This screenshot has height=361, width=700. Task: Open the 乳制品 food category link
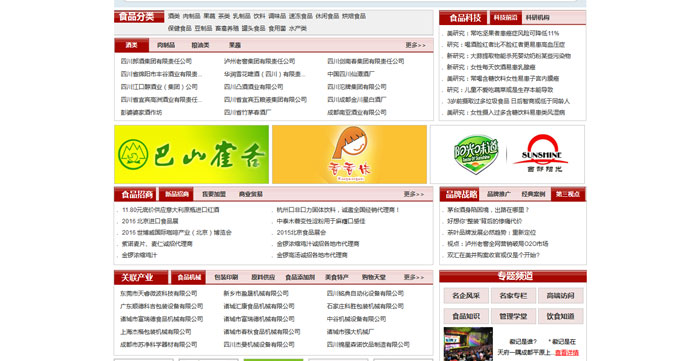(x=242, y=16)
